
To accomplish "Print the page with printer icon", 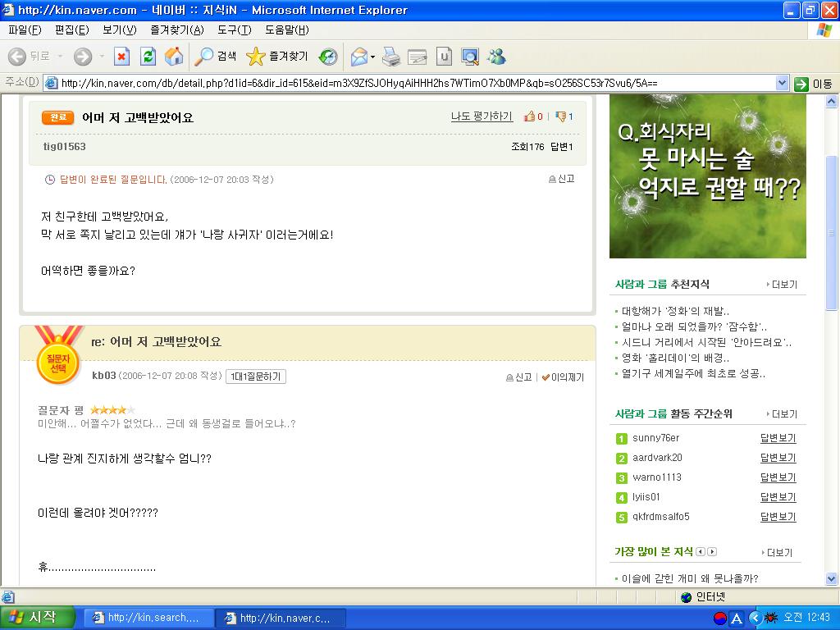I will (x=391, y=57).
